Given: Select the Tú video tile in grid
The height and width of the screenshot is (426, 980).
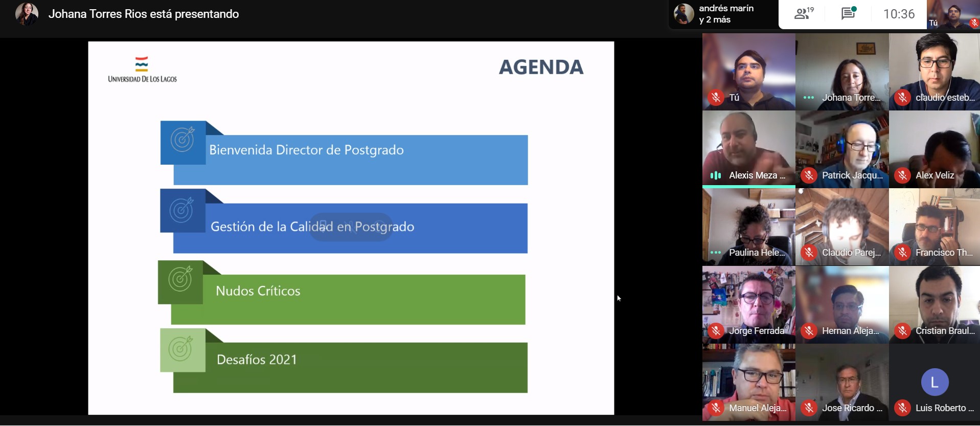Looking at the screenshot, I should click(x=748, y=72).
